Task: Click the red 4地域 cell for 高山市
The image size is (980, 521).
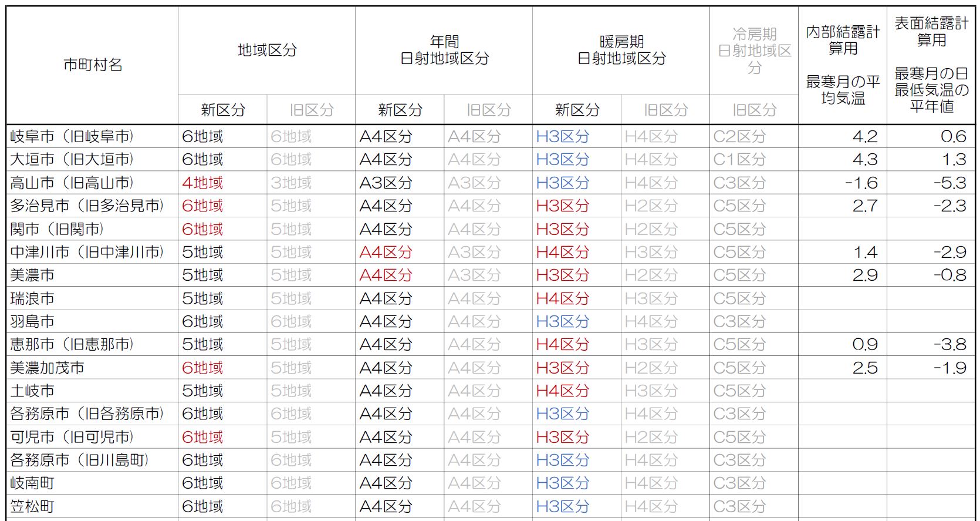Action: [x=202, y=183]
